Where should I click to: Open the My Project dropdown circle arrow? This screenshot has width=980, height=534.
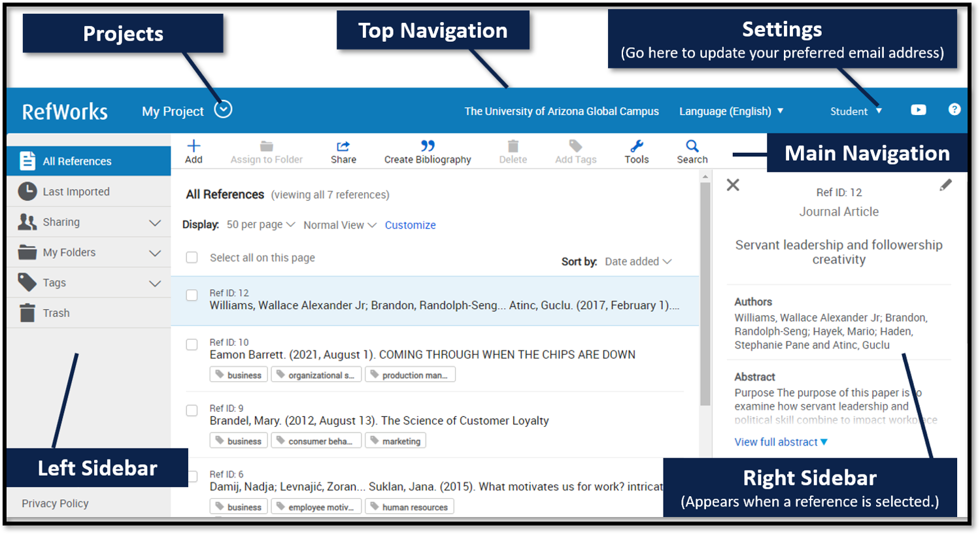223,110
